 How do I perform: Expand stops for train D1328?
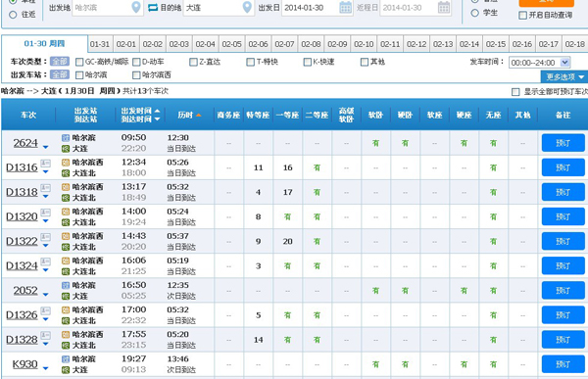45,344
